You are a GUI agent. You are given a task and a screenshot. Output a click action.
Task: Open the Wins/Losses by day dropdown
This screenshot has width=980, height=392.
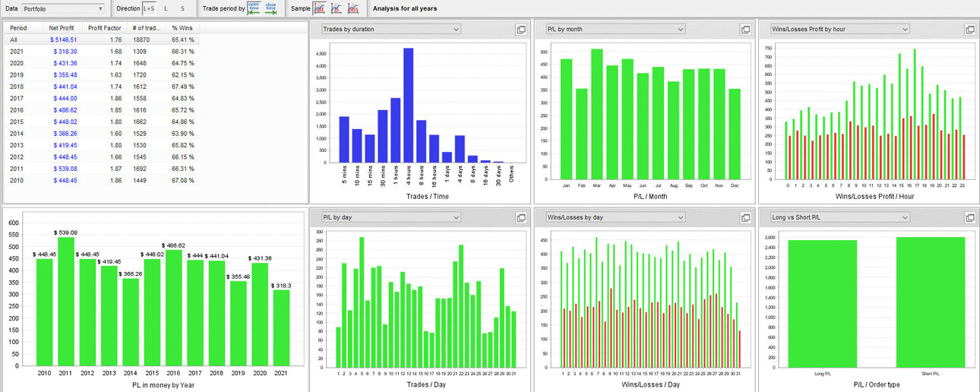(615, 217)
